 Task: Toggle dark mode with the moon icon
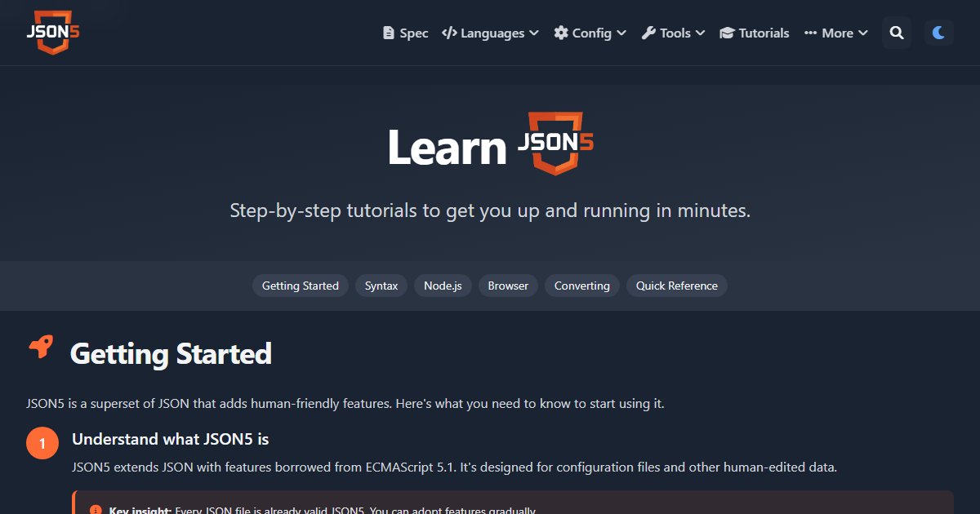(x=939, y=33)
